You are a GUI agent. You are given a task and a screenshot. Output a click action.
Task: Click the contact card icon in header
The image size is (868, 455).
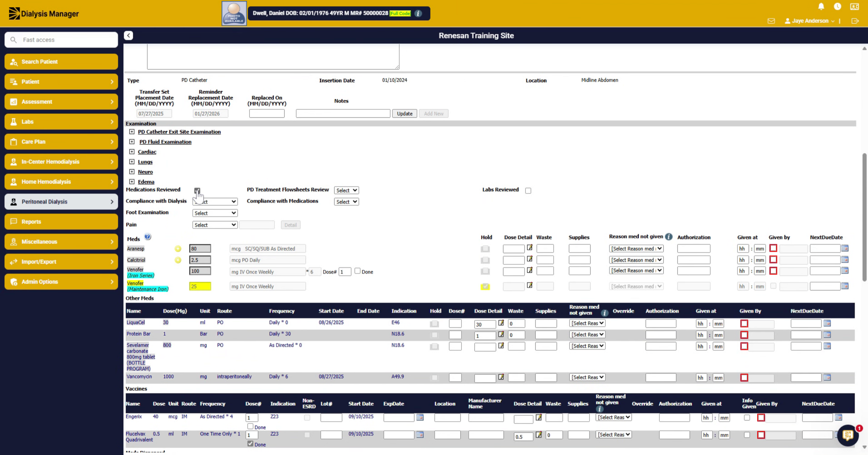tap(855, 7)
